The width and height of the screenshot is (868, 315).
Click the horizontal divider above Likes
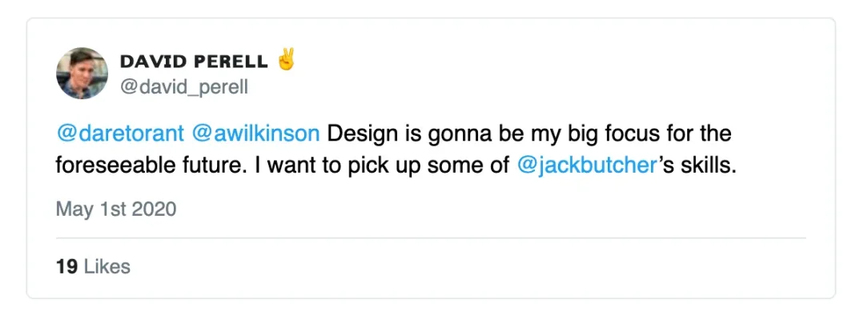click(x=432, y=238)
